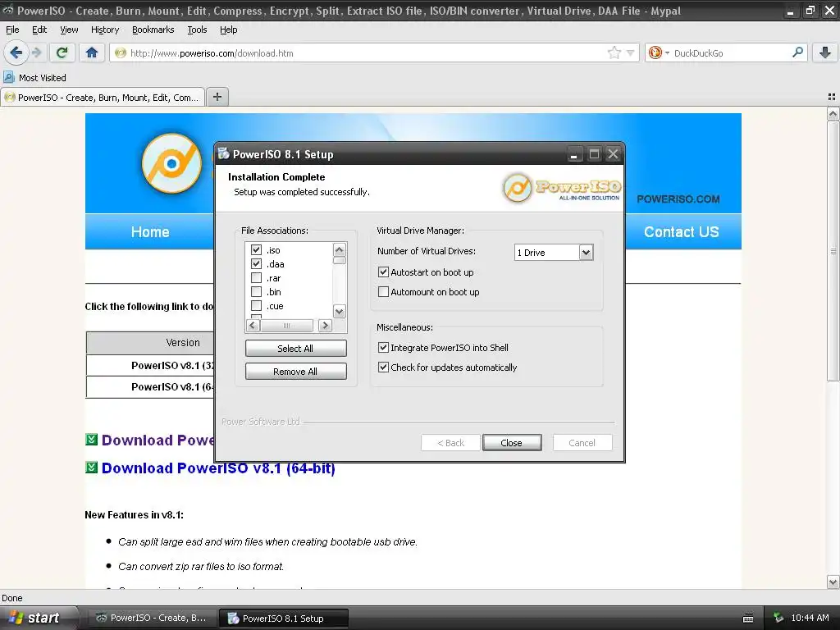Click Select All button
Image resolution: width=840 pixels, height=630 pixels.
[295, 348]
